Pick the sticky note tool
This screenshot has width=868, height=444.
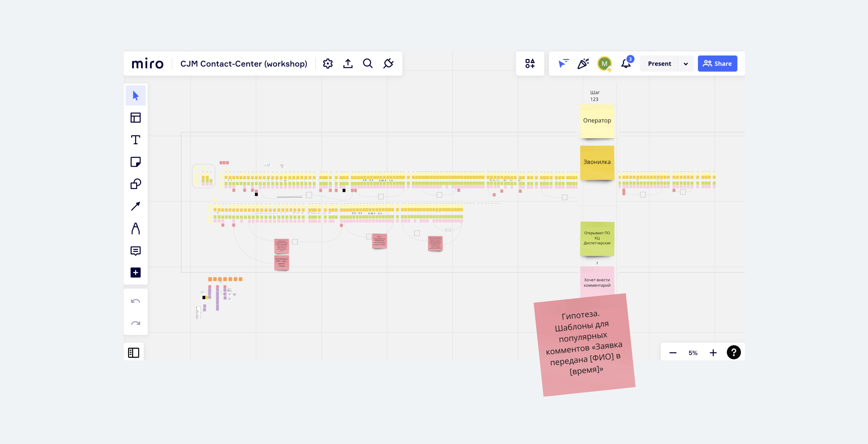click(x=135, y=162)
